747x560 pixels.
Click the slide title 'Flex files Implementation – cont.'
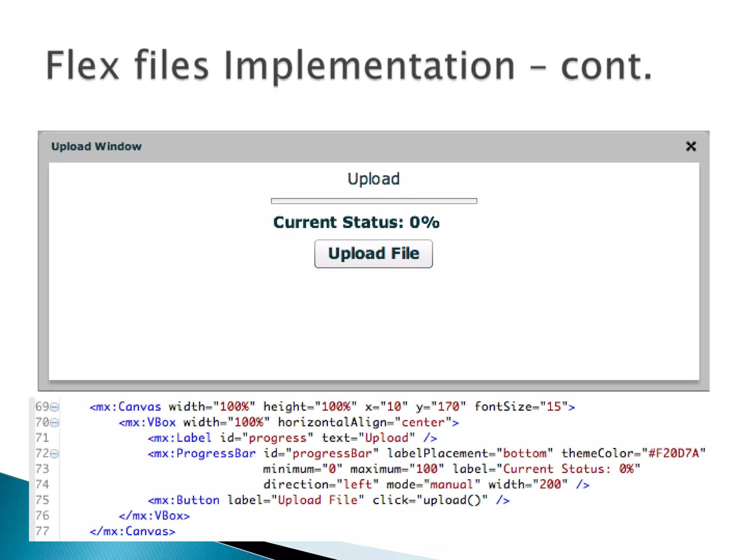[x=349, y=66]
